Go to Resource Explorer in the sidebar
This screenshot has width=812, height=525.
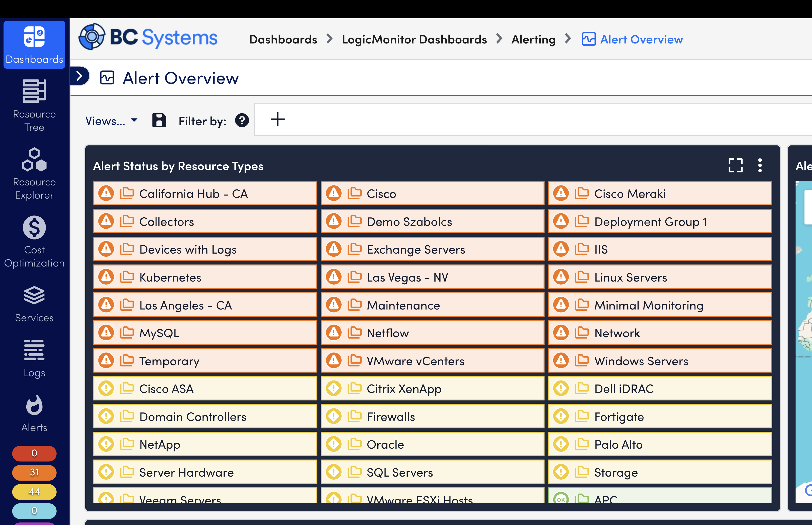click(34, 173)
